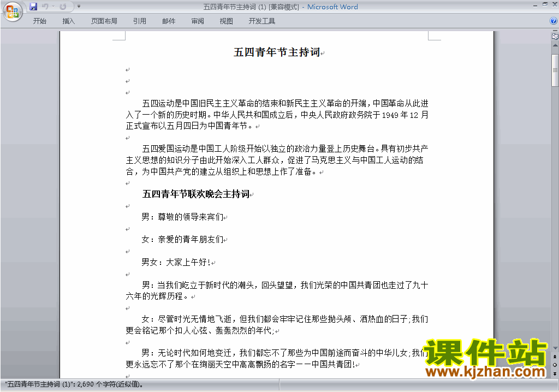
Task: Click the line 男女：大家上午好!
Action: [176, 262]
